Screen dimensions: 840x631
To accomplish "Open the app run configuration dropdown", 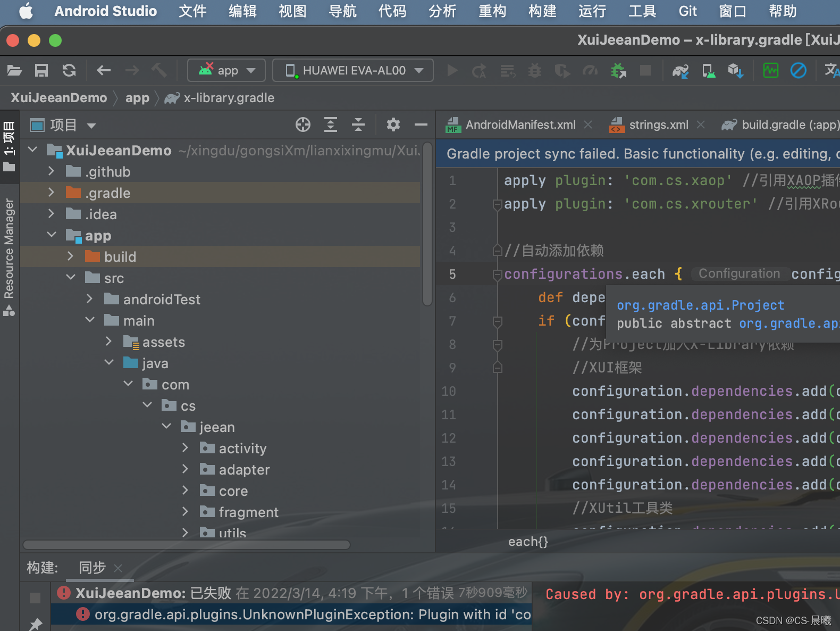I will 226,70.
